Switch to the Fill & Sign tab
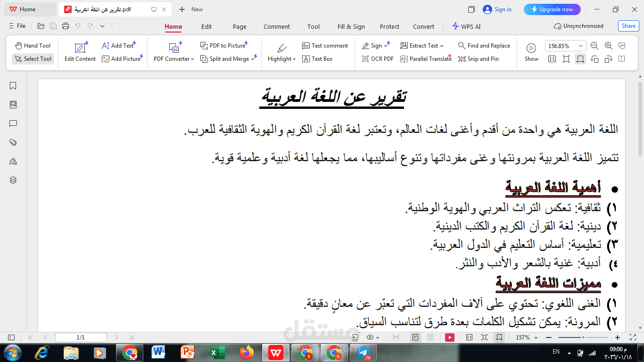 coord(351,27)
